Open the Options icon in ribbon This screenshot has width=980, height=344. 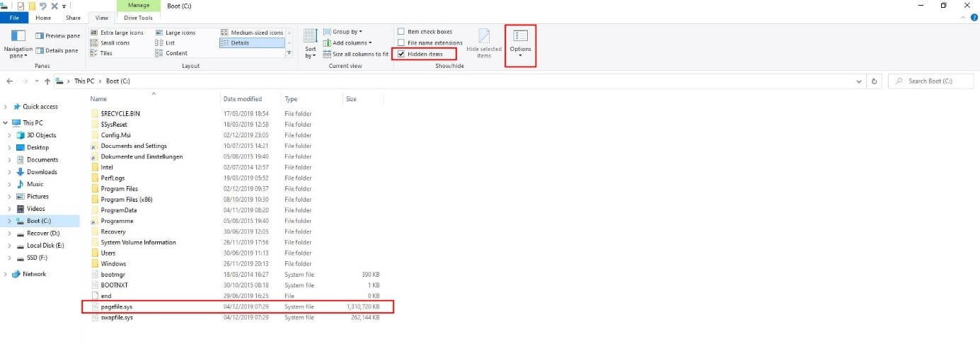coord(520,36)
